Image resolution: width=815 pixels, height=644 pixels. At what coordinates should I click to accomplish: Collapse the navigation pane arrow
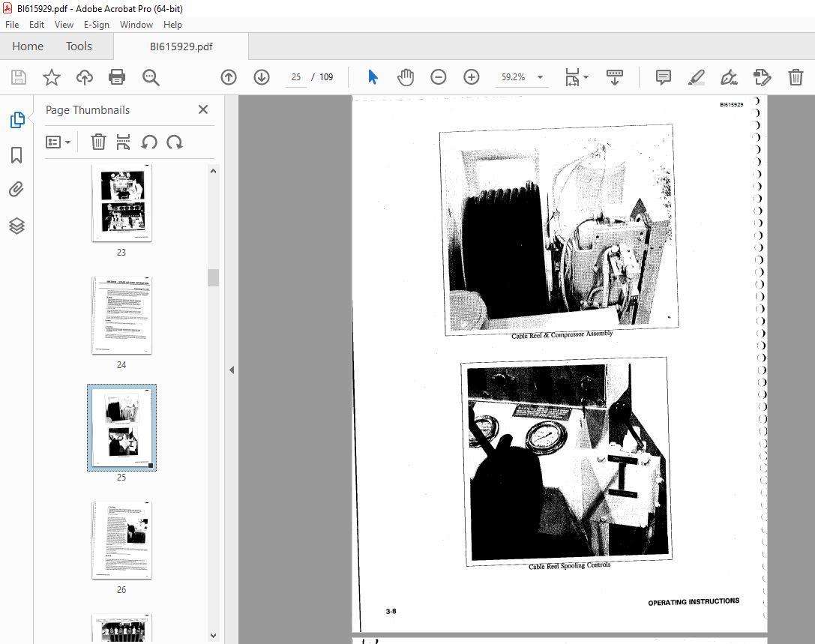click(x=232, y=370)
